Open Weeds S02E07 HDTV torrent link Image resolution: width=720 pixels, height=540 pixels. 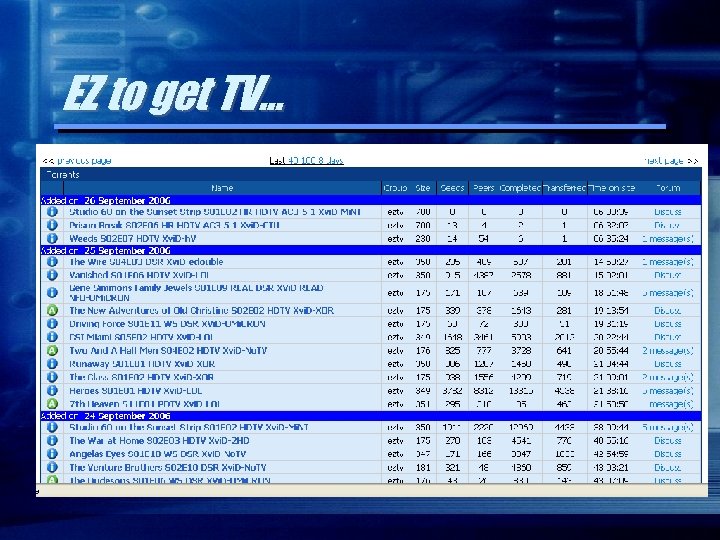pyautogui.click(x=133, y=239)
